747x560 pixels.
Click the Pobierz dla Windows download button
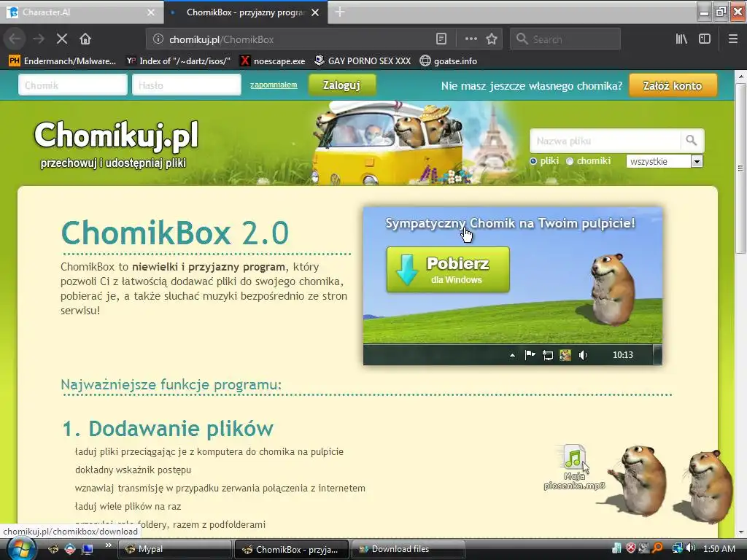(448, 270)
